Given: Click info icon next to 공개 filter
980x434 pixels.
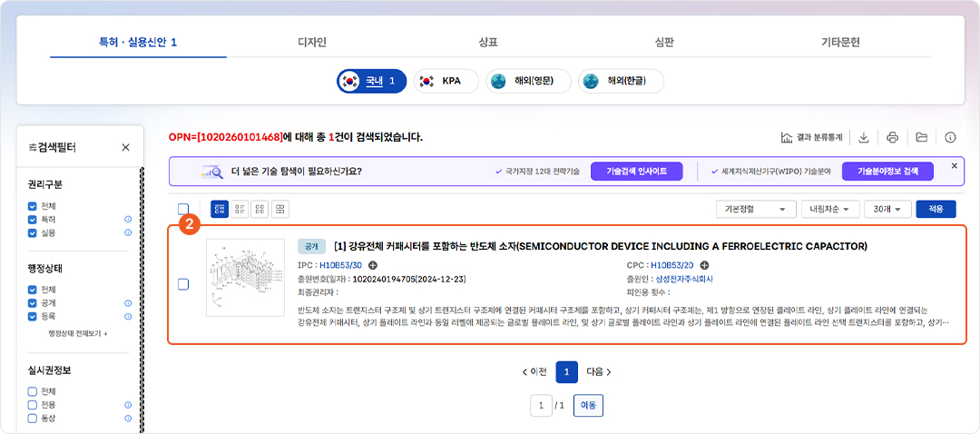Looking at the screenshot, I should click(128, 303).
